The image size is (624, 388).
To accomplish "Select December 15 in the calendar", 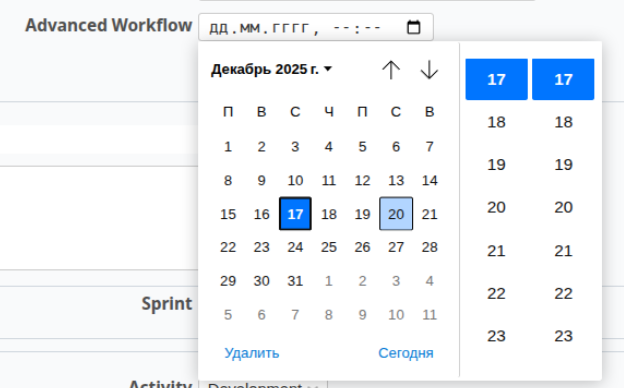I will pyautogui.click(x=228, y=214).
